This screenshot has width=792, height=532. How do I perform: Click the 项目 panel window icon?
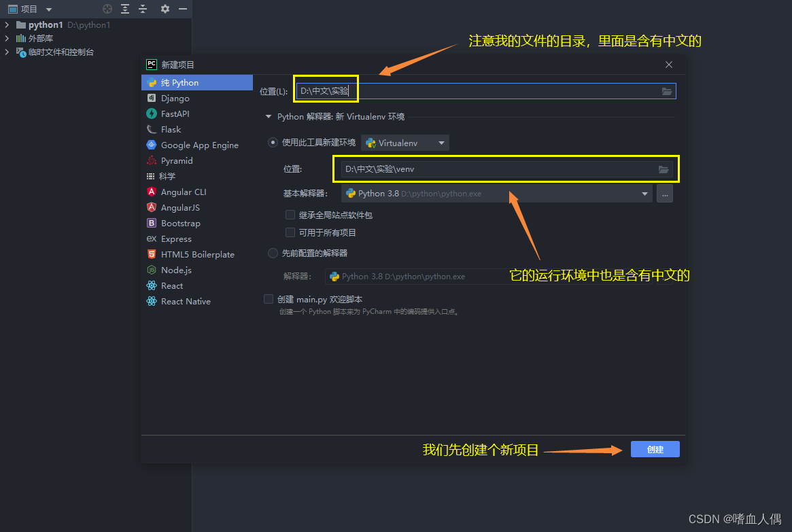tap(13, 9)
